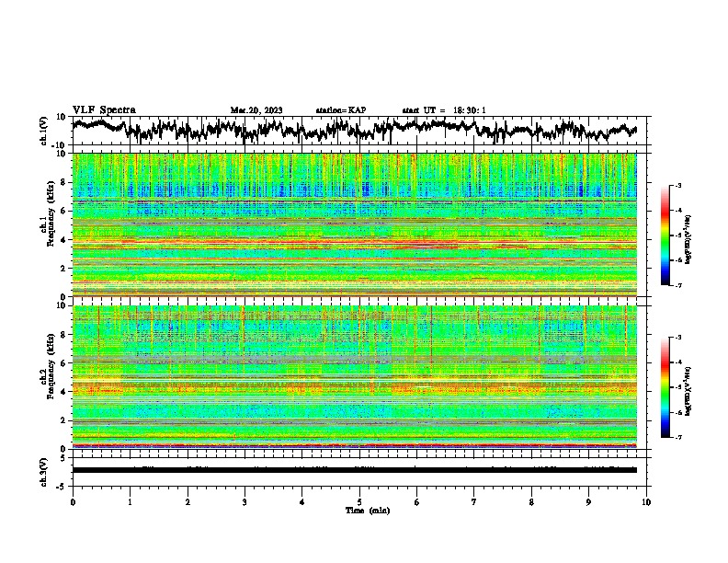Click ch.2 colorbar log(PSD) unit label

coord(688,391)
